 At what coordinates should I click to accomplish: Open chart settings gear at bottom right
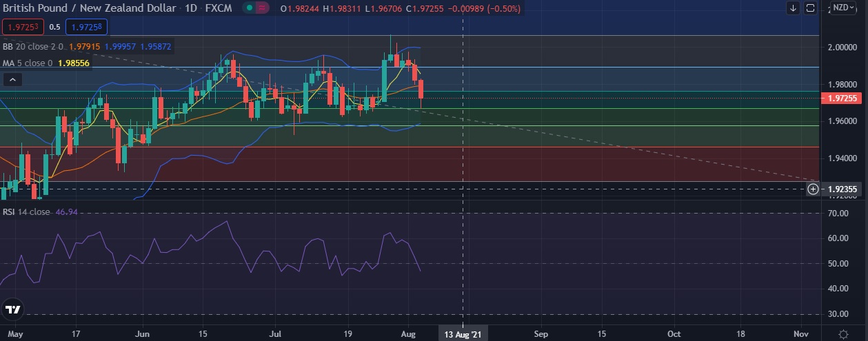click(x=843, y=333)
